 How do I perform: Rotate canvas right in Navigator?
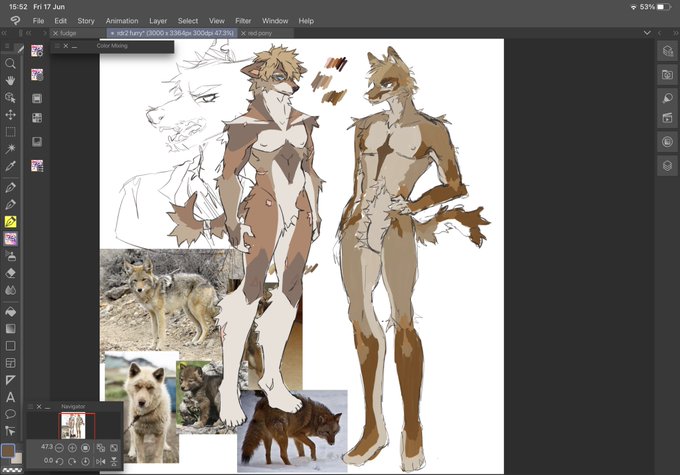(72, 461)
